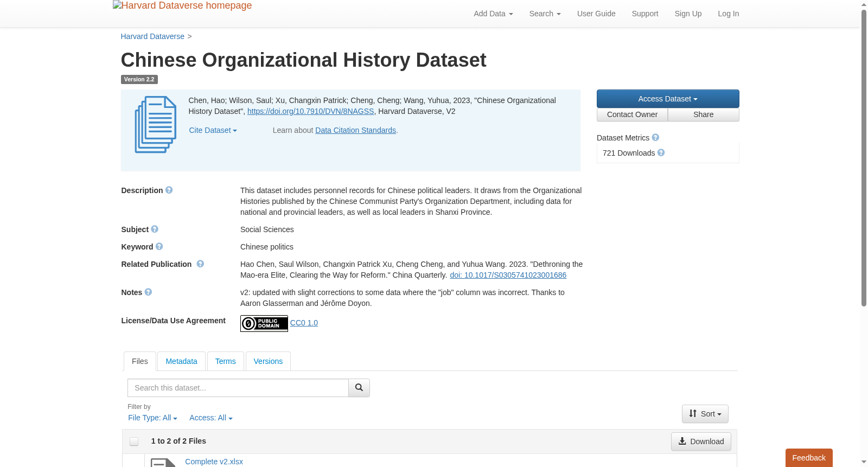Open Support in navbar
The height and width of the screenshot is (467, 868).
[645, 14]
